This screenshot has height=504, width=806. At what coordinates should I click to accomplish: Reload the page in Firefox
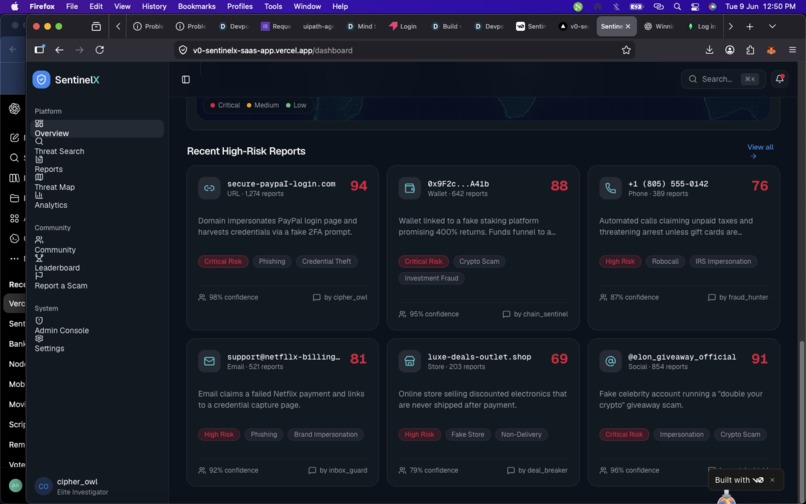[100, 50]
